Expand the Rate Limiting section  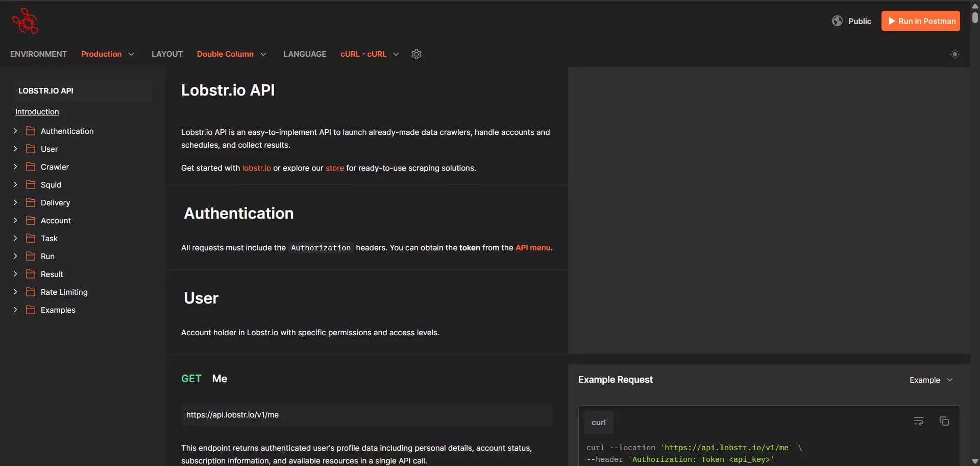click(x=15, y=292)
